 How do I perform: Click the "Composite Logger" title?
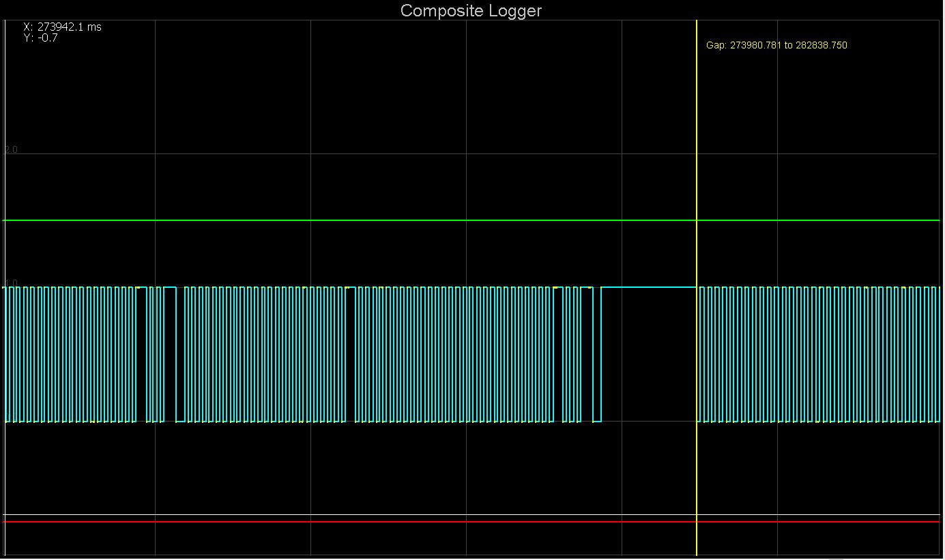coord(471,10)
